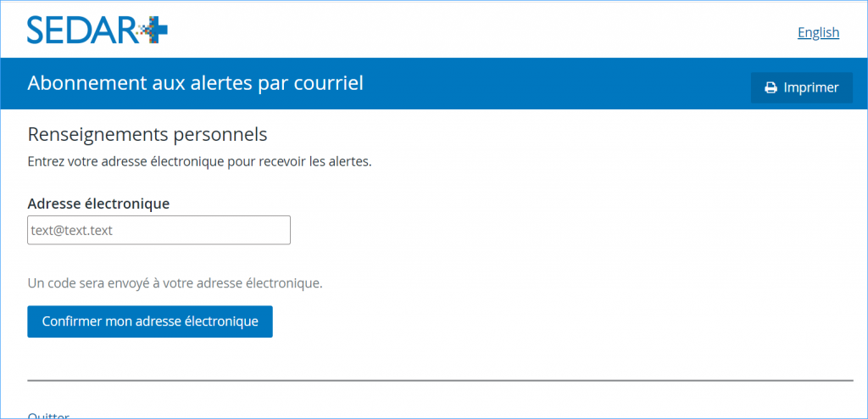This screenshot has width=868, height=419.
Task: Click Confirmer mon adresse électronique button
Action: 150,321
